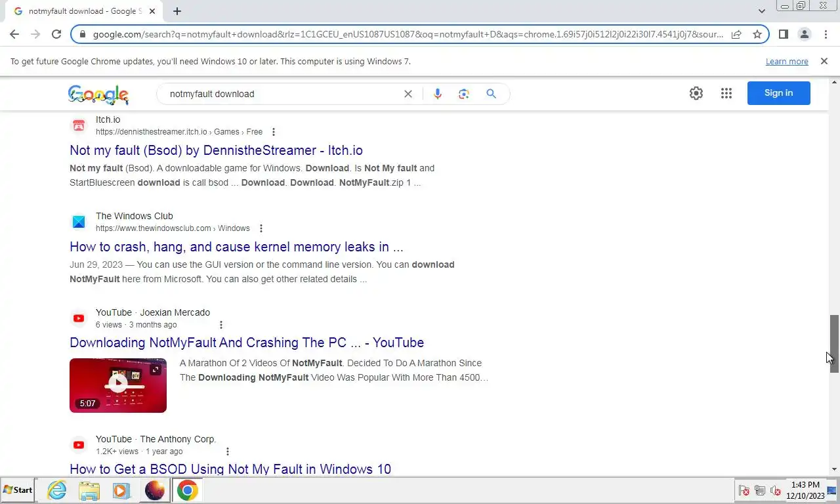Click the show desktop button beside the clock

click(832, 490)
